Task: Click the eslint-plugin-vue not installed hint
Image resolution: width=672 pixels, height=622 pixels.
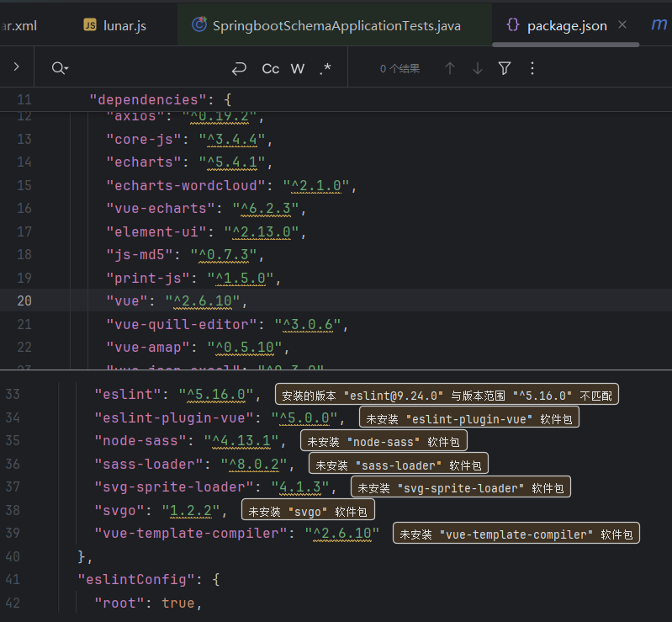Action: 468,417
